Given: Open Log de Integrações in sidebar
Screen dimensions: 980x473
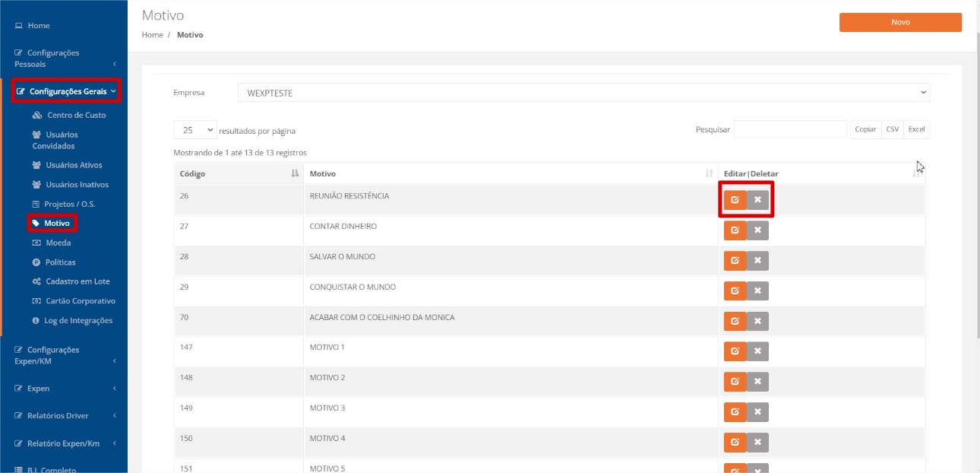Looking at the screenshot, I should coord(72,321).
